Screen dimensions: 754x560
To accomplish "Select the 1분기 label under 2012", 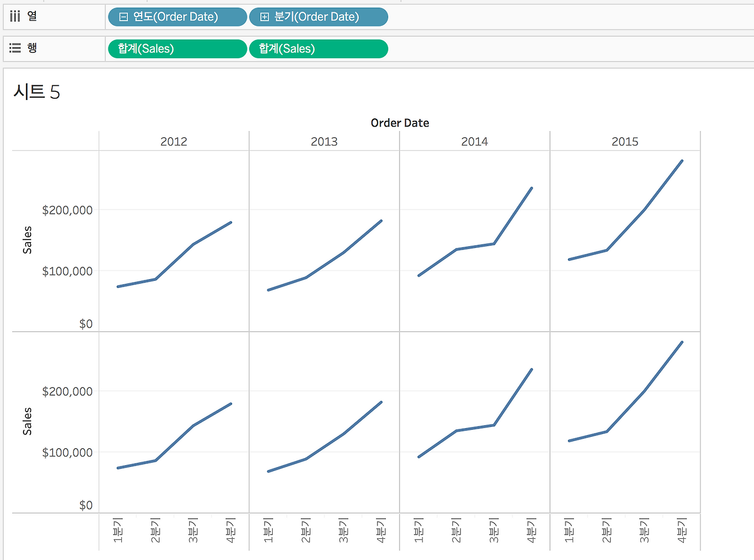I will 117,530.
